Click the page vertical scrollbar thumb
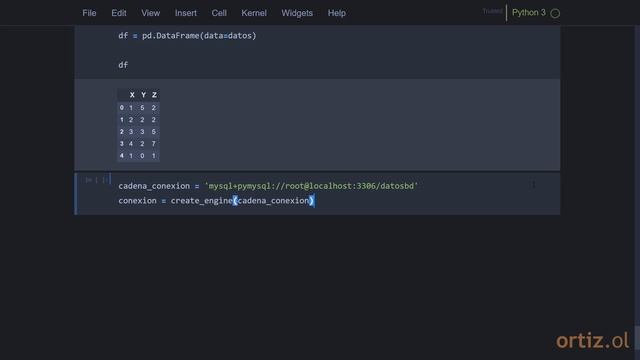The image size is (640, 360). tap(637, 337)
